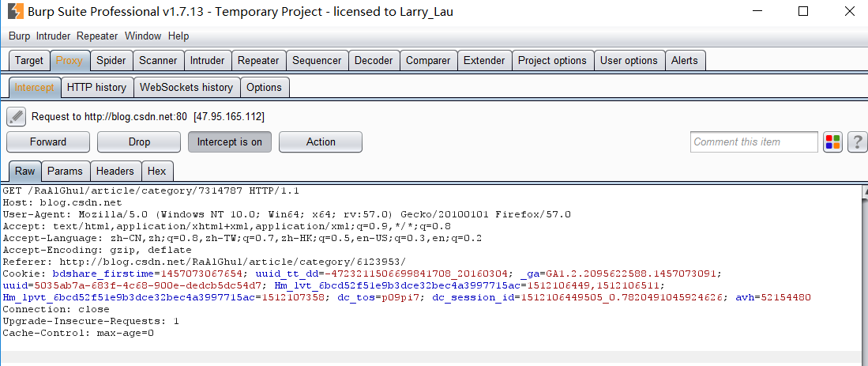Image resolution: width=868 pixels, height=366 pixels.
Task: Click the Referer header line
Action: (x=205, y=262)
